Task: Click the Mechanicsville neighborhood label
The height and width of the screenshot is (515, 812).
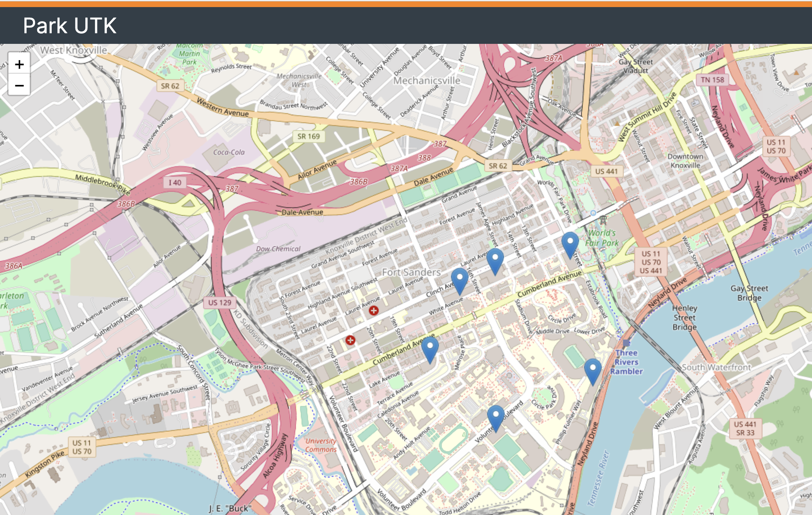Action: [427, 81]
